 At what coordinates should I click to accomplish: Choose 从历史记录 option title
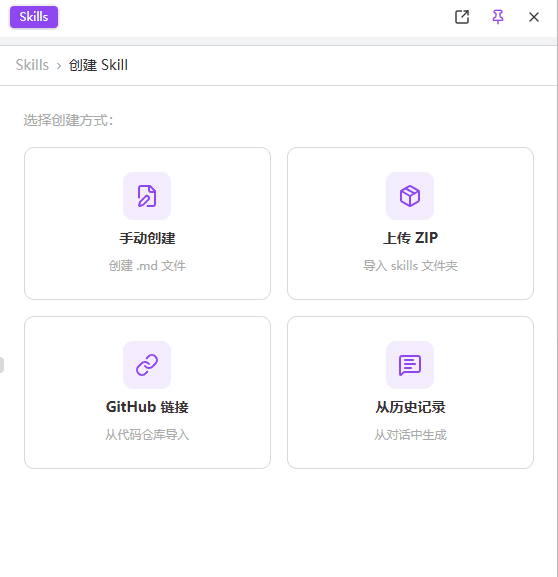point(410,407)
